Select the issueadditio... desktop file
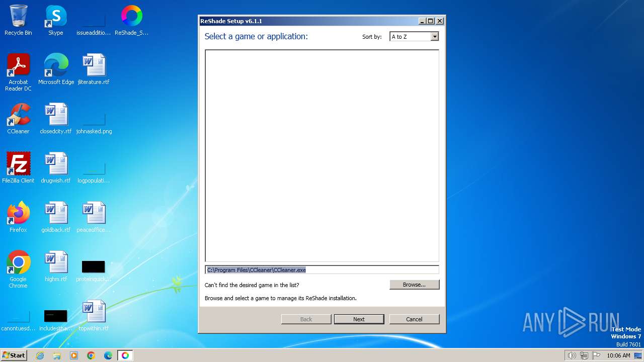 [x=94, y=20]
